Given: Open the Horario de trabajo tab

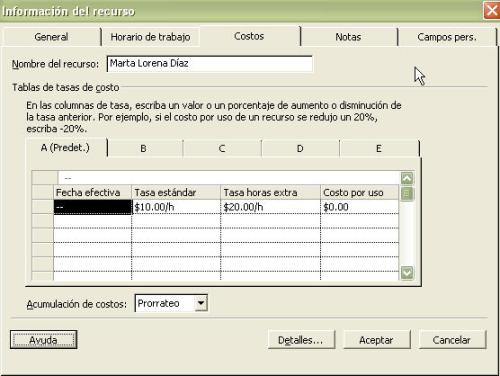Looking at the screenshot, I should pos(150,37).
